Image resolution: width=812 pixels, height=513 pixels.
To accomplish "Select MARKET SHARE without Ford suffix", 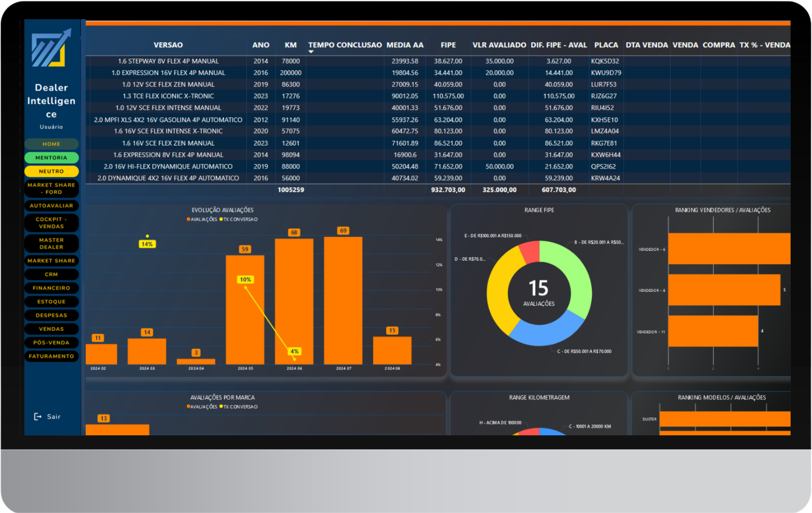I will [51, 261].
